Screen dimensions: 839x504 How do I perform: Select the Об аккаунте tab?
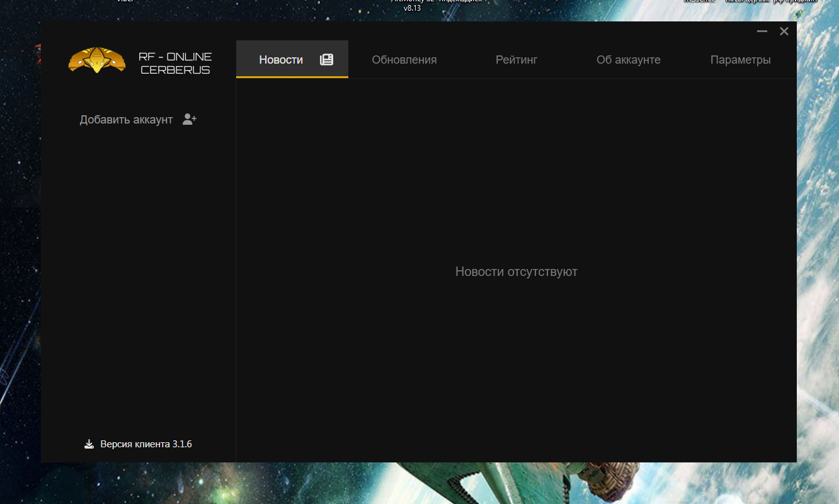(628, 60)
